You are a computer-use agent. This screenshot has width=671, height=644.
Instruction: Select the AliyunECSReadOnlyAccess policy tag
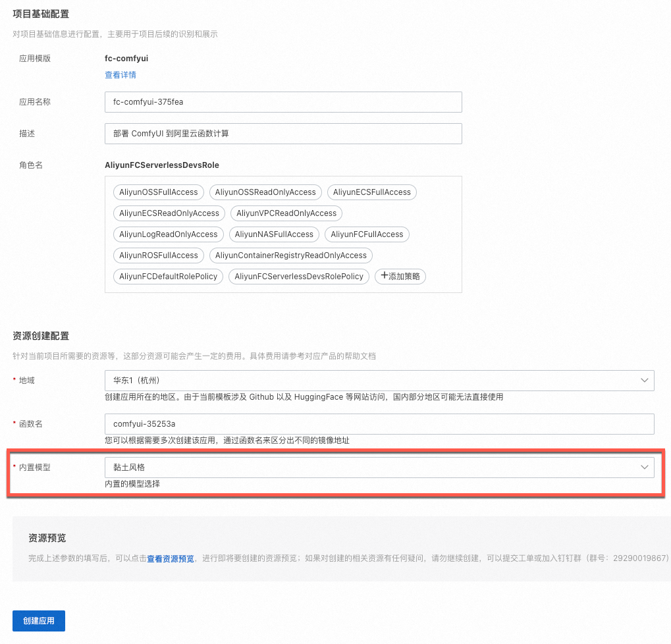coord(169,213)
